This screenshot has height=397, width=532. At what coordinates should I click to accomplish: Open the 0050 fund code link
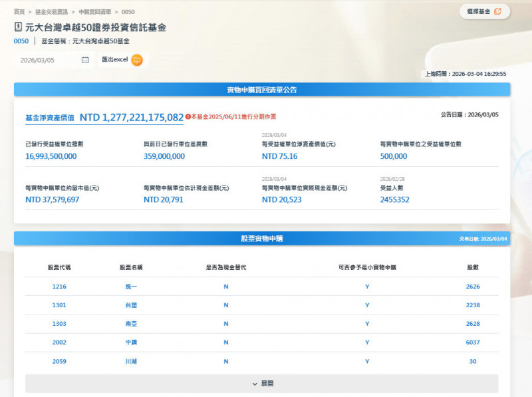pyautogui.click(x=21, y=41)
